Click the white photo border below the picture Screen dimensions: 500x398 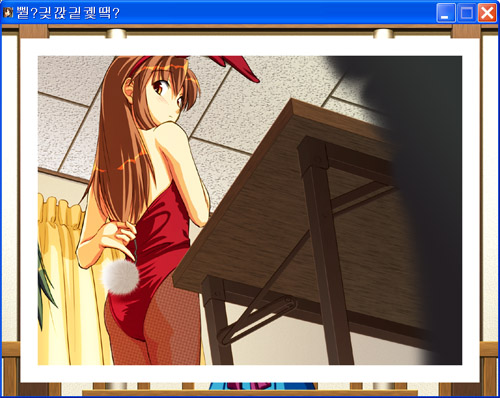click(x=250, y=374)
